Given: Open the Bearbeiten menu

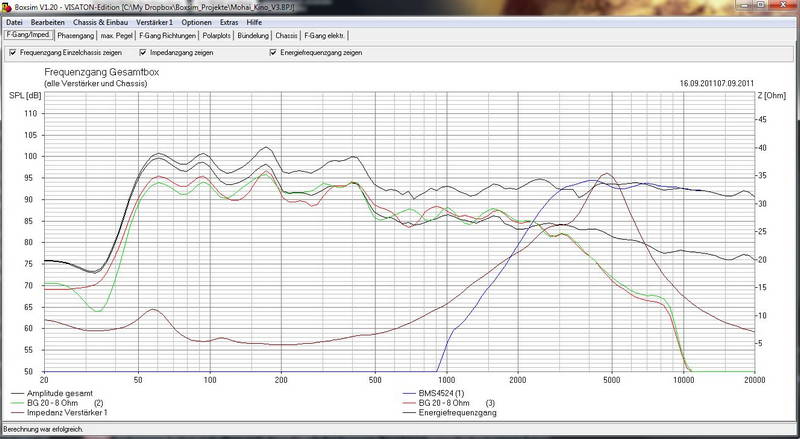Looking at the screenshot, I should point(47,20).
